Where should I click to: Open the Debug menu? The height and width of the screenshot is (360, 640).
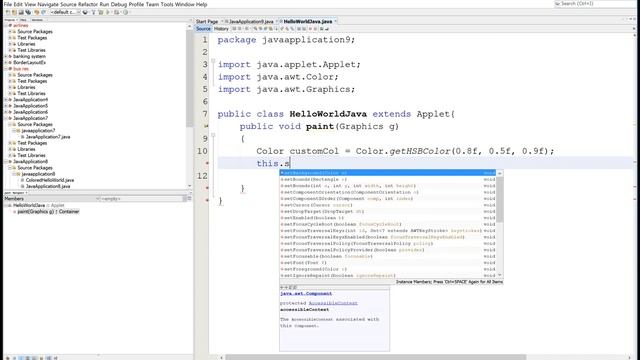point(119,4)
